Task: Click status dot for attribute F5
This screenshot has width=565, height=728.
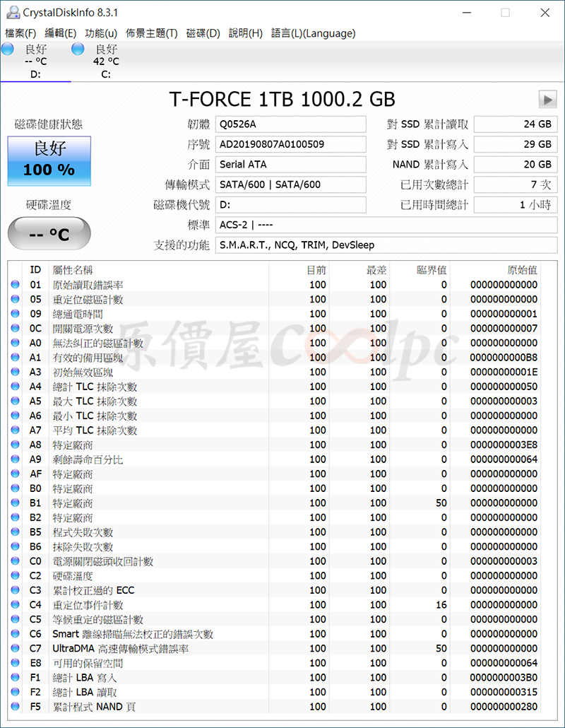Action: 16,707
